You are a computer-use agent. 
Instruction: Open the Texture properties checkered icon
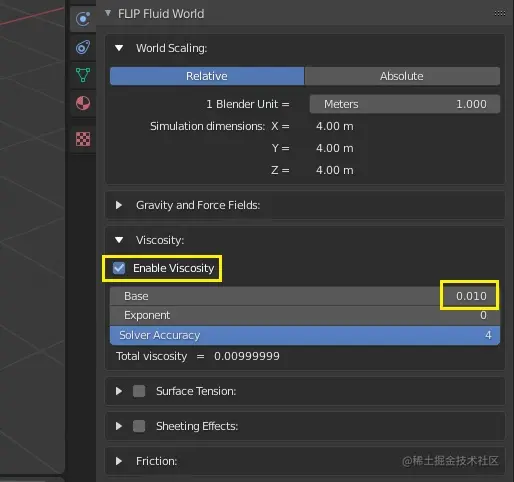(83, 139)
